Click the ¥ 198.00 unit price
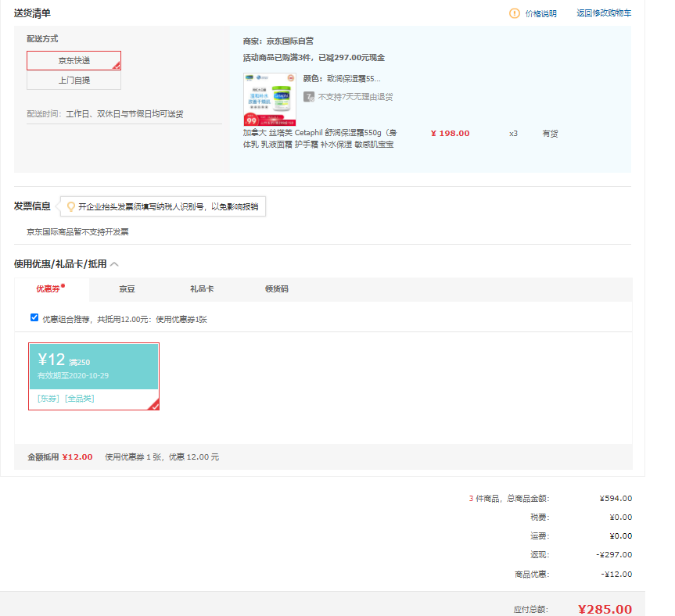The image size is (675, 616). (451, 134)
